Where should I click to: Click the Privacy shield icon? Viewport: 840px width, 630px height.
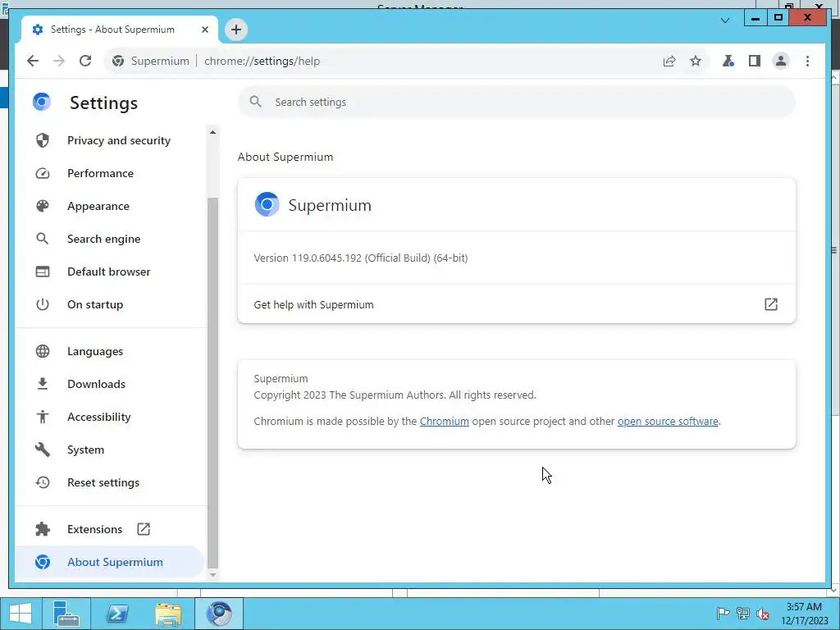(x=43, y=140)
